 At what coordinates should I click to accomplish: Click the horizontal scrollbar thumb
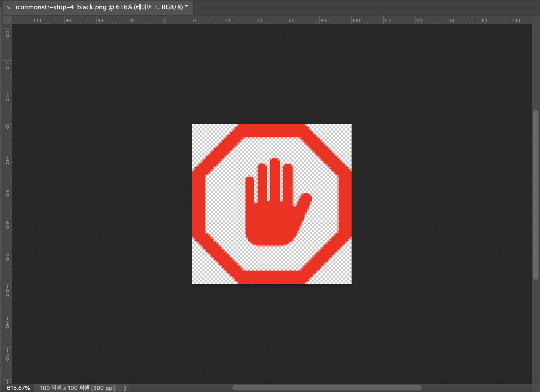(x=327, y=388)
